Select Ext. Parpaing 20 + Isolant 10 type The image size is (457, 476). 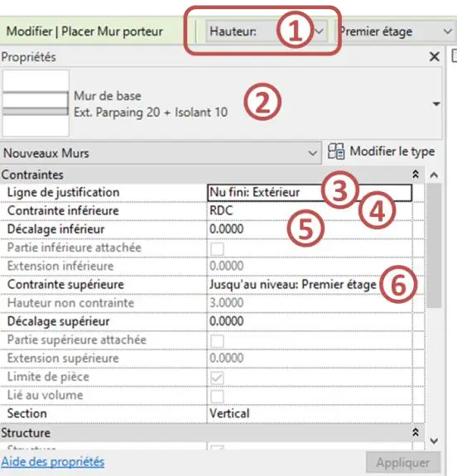(151, 113)
